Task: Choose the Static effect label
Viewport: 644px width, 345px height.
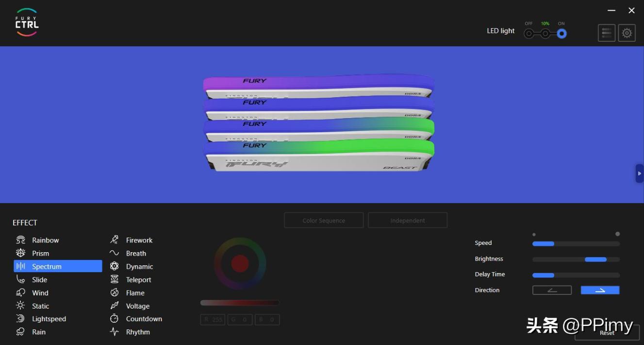Action: [x=41, y=306]
